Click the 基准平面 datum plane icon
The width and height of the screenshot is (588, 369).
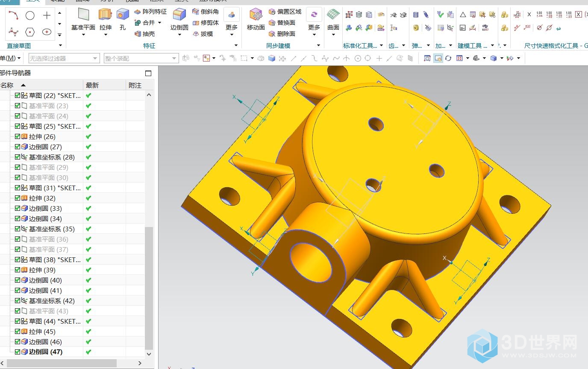click(x=83, y=15)
